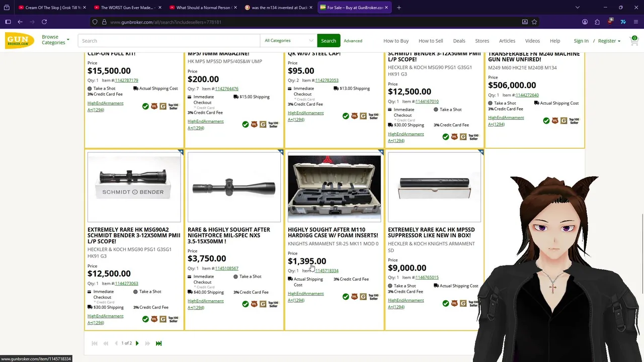Open the browser hamburger menu
This screenshot has width=644, height=362.
(x=636, y=22)
